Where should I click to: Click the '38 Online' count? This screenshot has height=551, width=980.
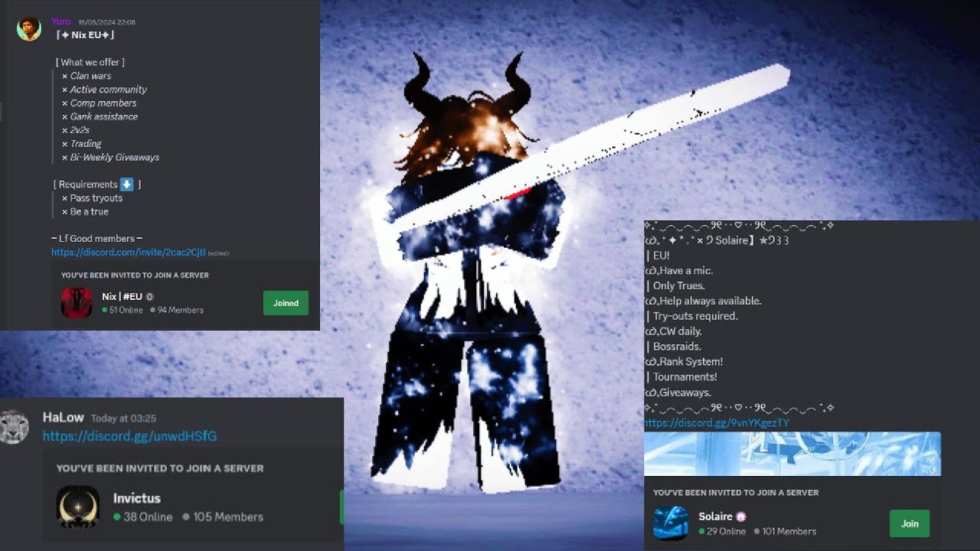[x=142, y=517]
